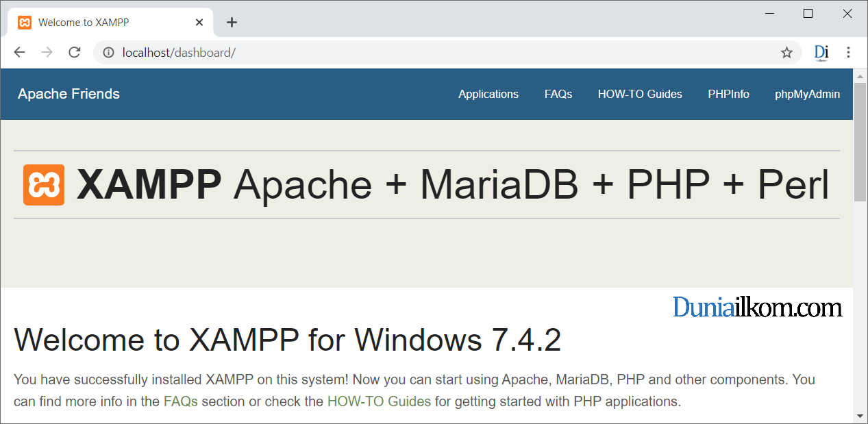Click the scrollbar down arrow
This screenshot has width=868, height=424.
(860, 416)
